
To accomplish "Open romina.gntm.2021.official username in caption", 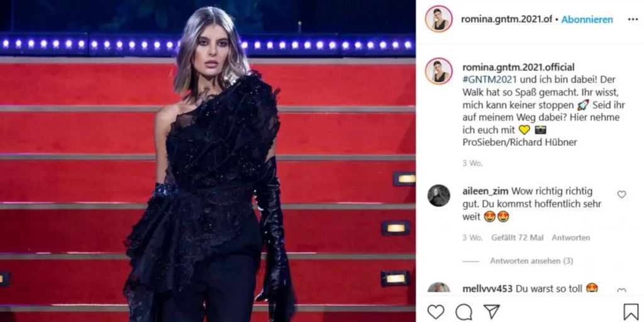I will 518,67.
